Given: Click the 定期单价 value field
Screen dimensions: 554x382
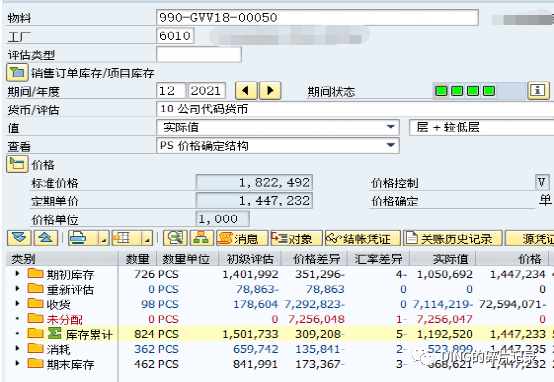Looking at the screenshot, I should click(x=254, y=201).
